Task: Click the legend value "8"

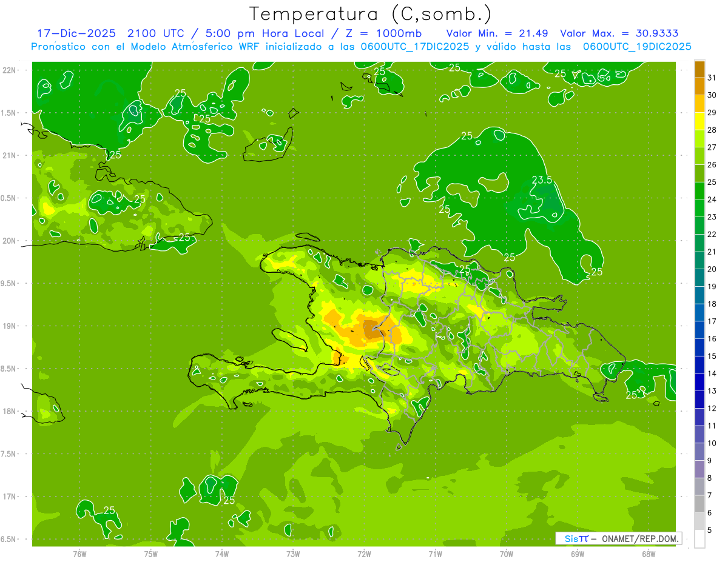Action: 709,478
